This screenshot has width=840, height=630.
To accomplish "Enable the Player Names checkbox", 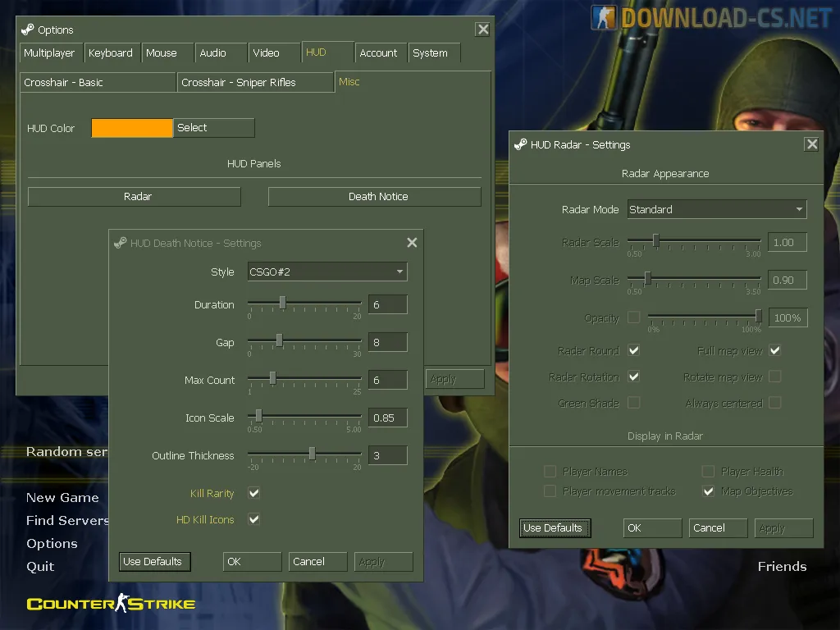I will [x=550, y=471].
